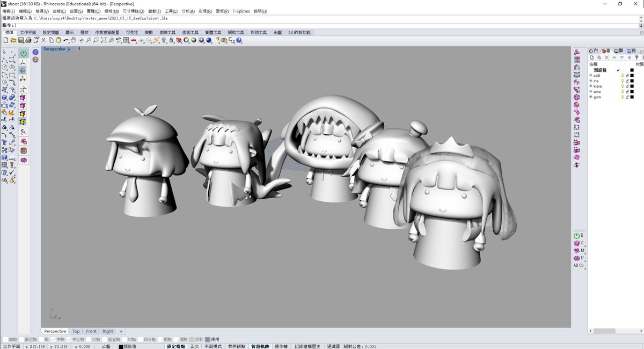Click the four-viewport layout icon
The image size is (644, 349).
point(126,40)
